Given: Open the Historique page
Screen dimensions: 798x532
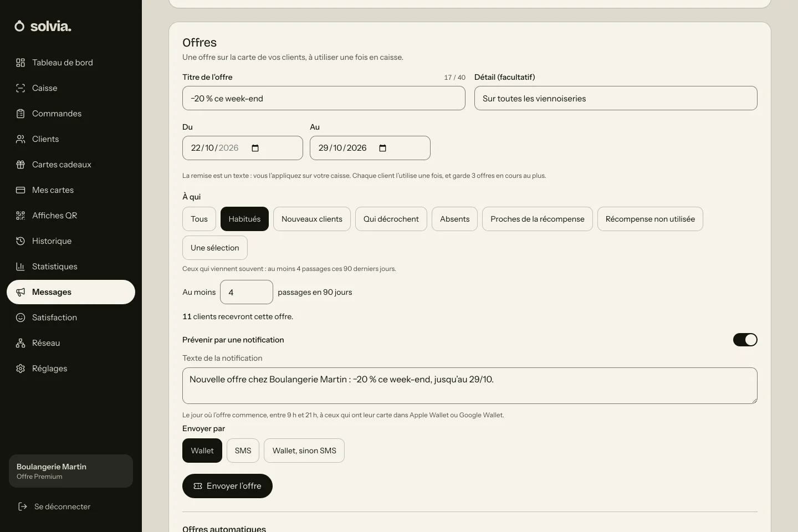Looking at the screenshot, I should tap(71, 241).
